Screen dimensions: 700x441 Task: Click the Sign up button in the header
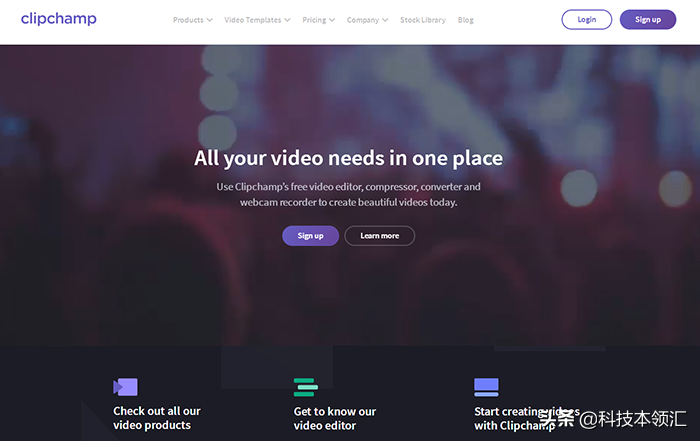point(648,20)
